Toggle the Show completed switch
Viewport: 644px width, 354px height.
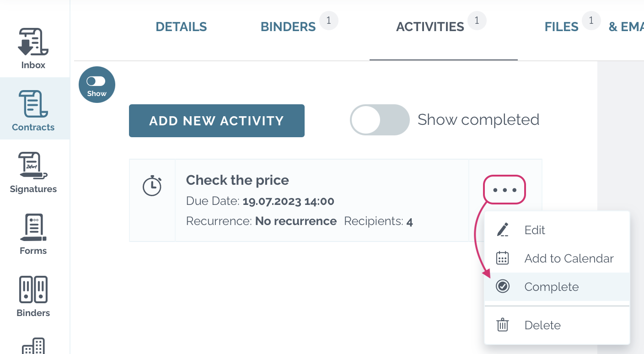(380, 120)
